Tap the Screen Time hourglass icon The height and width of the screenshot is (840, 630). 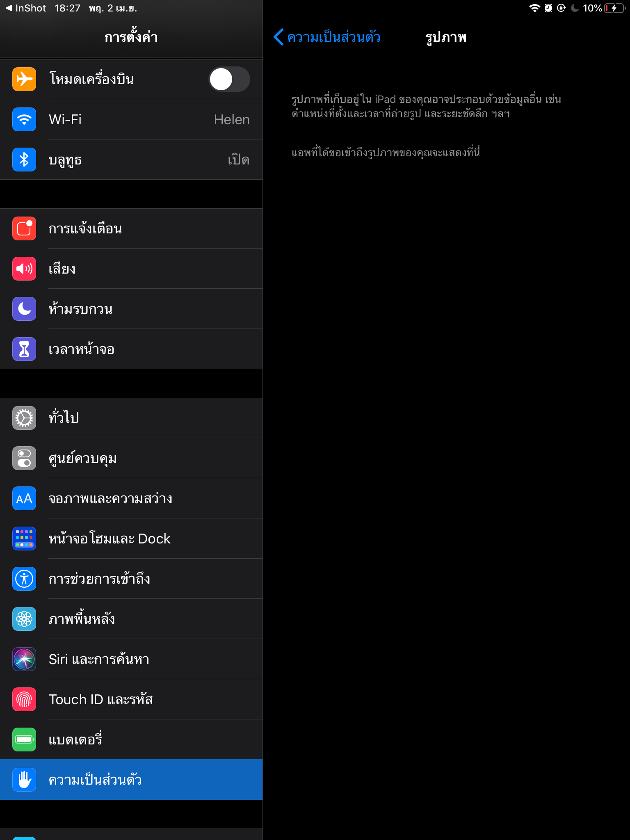click(24, 349)
